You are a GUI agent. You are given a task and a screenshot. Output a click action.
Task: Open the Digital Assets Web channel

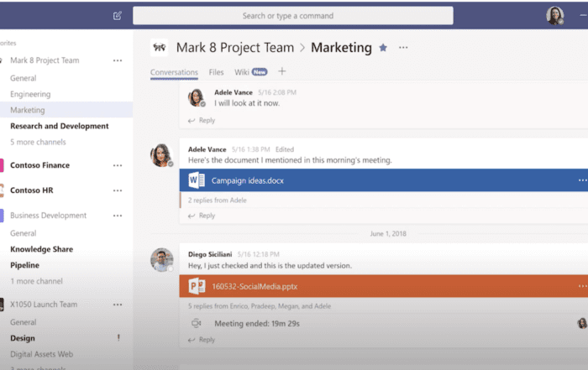pos(42,354)
